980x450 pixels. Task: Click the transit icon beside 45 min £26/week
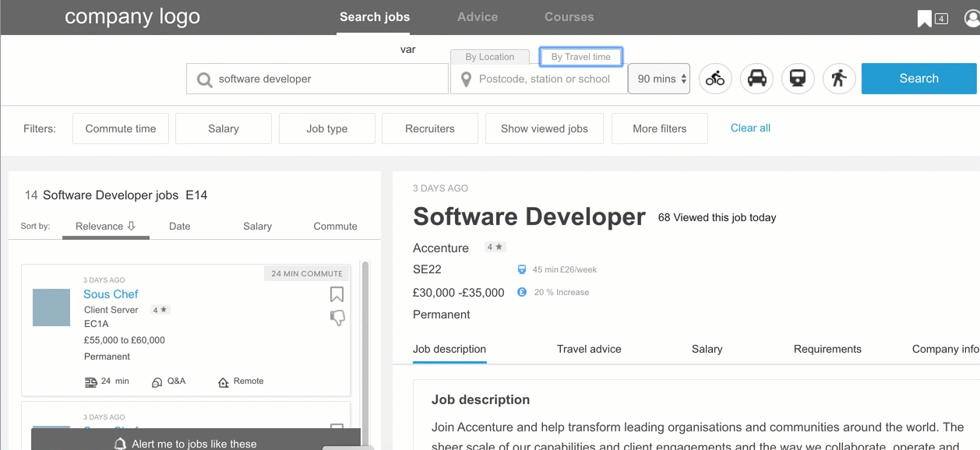click(522, 269)
